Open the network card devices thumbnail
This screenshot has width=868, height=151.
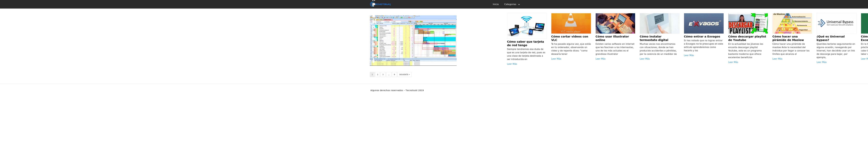(527, 26)
